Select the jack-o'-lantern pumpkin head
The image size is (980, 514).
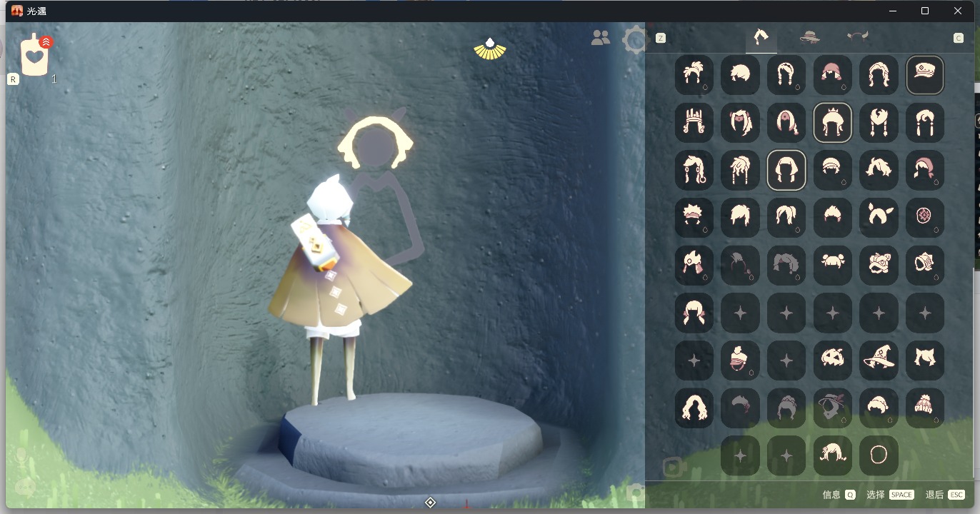tap(833, 360)
